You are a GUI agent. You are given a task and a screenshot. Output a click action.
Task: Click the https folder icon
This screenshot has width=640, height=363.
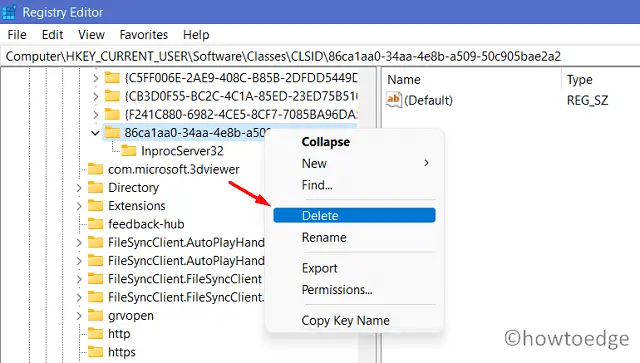point(96,352)
